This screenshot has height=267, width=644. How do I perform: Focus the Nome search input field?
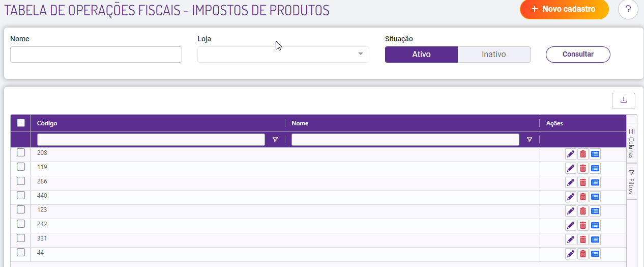pyautogui.click(x=96, y=55)
